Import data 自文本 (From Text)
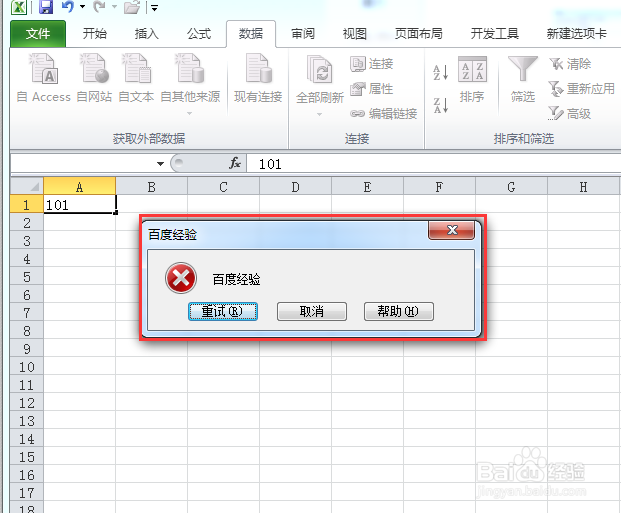The height and width of the screenshot is (513, 621). pyautogui.click(x=136, y=78)
